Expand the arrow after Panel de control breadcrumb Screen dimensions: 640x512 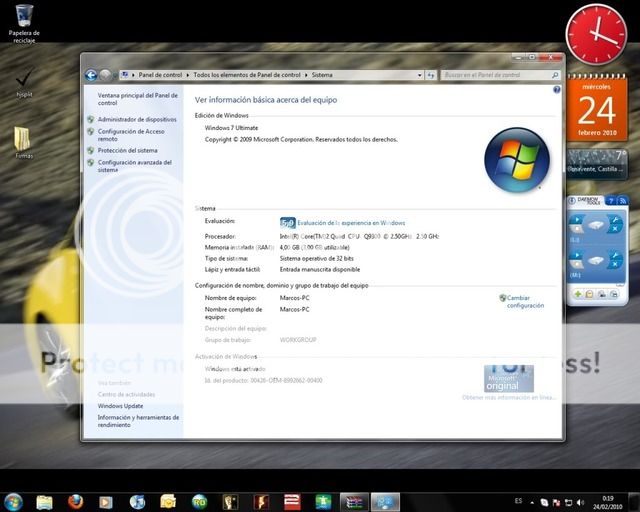point(188,75)
